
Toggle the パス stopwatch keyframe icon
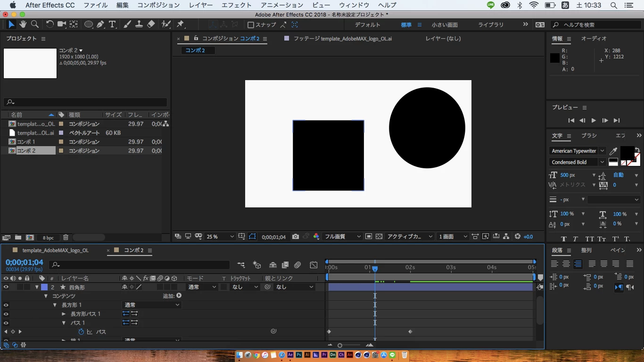(x=81, y=332)
